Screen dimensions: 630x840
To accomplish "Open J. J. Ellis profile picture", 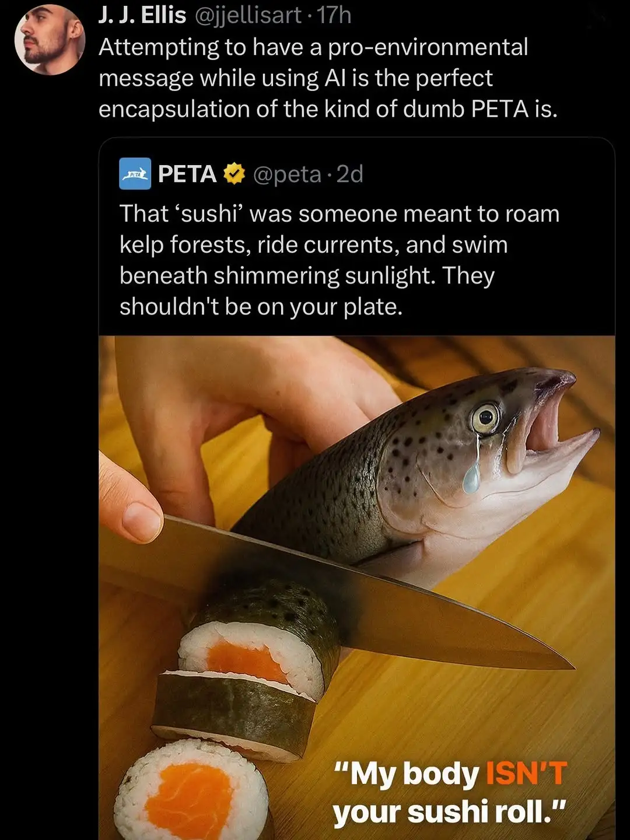I will pyautogui.click(x=50, y=40).
